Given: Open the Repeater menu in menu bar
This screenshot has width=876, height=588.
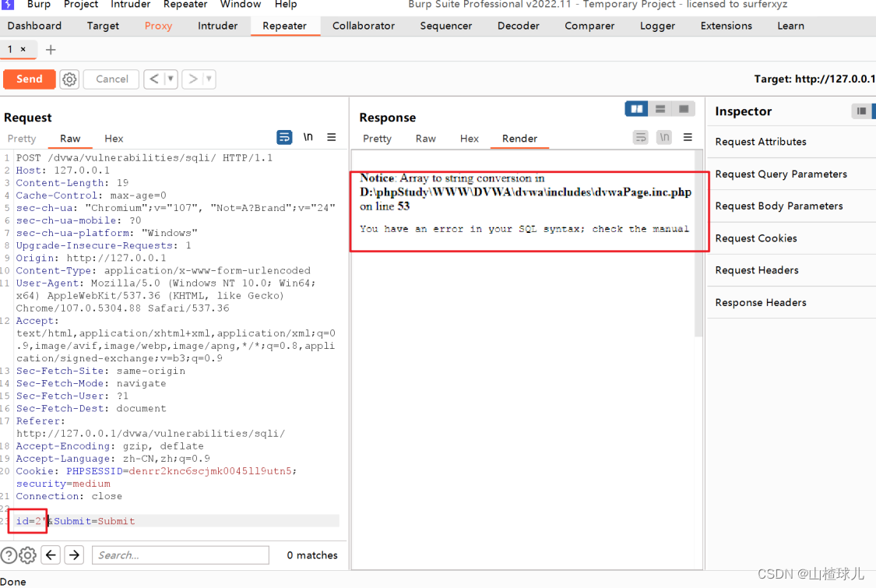Looking at the screenshot, I should coord(185,5).
